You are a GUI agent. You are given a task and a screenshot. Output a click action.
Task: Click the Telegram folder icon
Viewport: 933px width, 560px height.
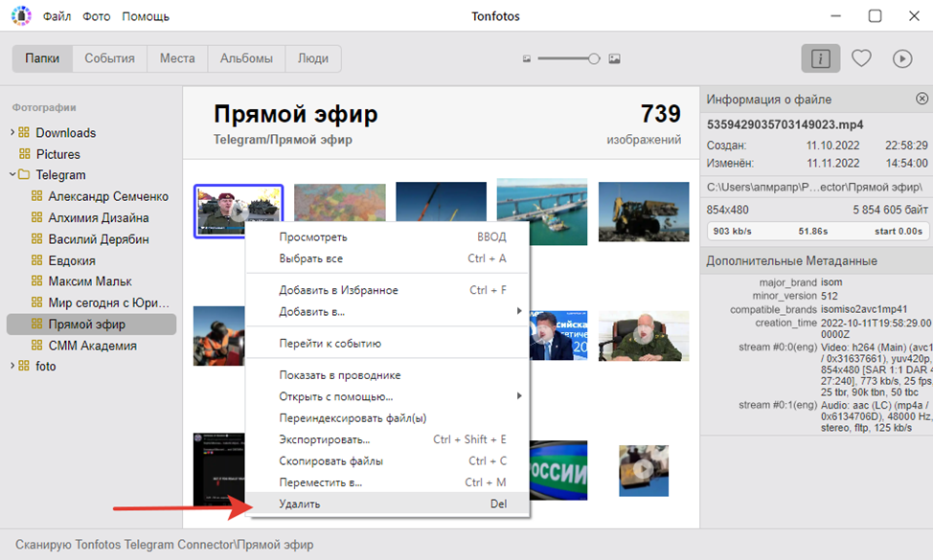pos(24,175)
